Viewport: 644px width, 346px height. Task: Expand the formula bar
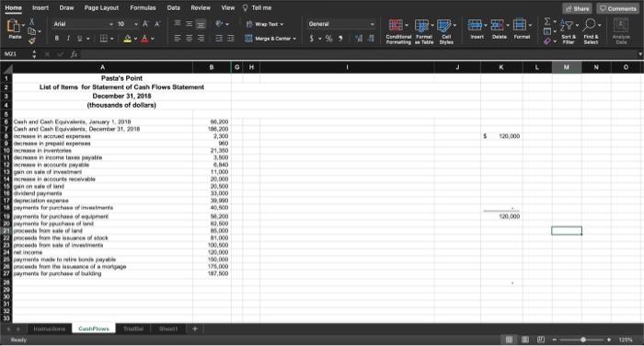point(640,53)
